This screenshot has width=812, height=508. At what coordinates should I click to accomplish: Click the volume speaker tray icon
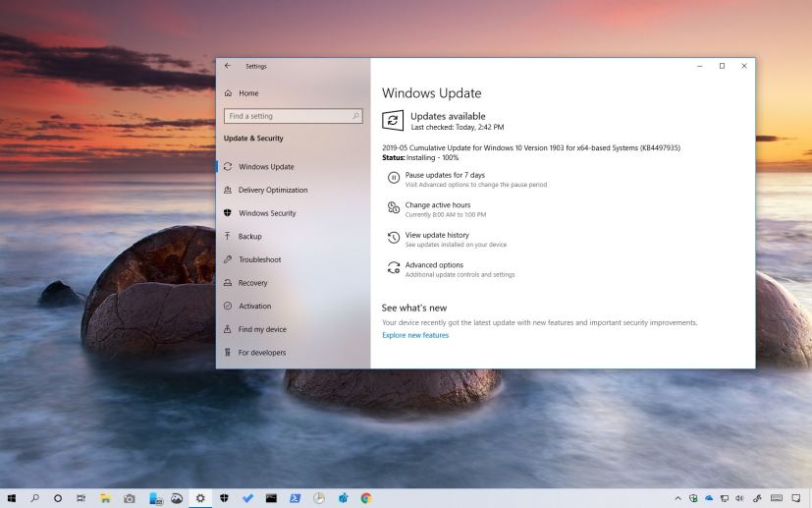pyautogui.click(x=739, y=499)
